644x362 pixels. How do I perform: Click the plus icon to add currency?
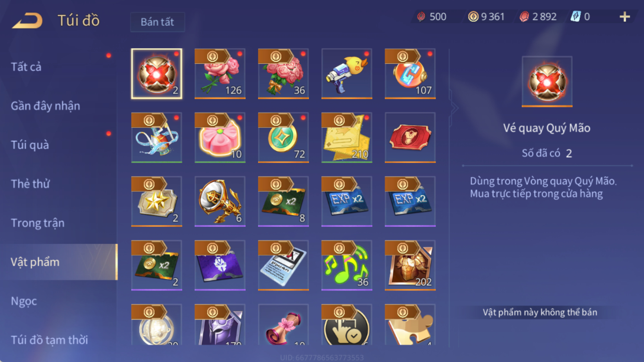click(x=625, y=17)
